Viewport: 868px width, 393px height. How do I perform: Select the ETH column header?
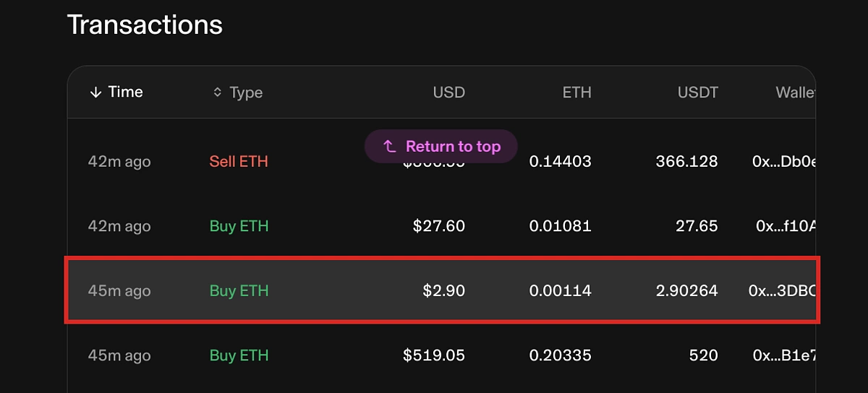point(576,92)
